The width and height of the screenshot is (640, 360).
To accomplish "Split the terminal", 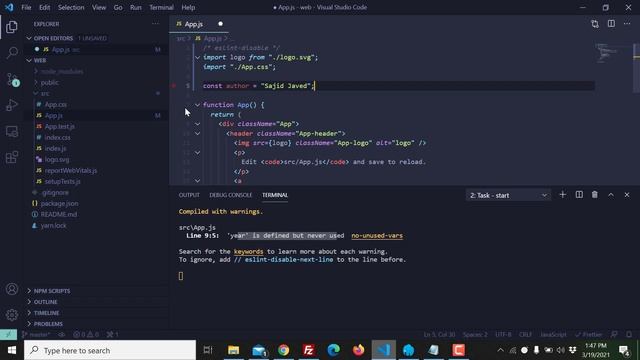I will (579, 195).
